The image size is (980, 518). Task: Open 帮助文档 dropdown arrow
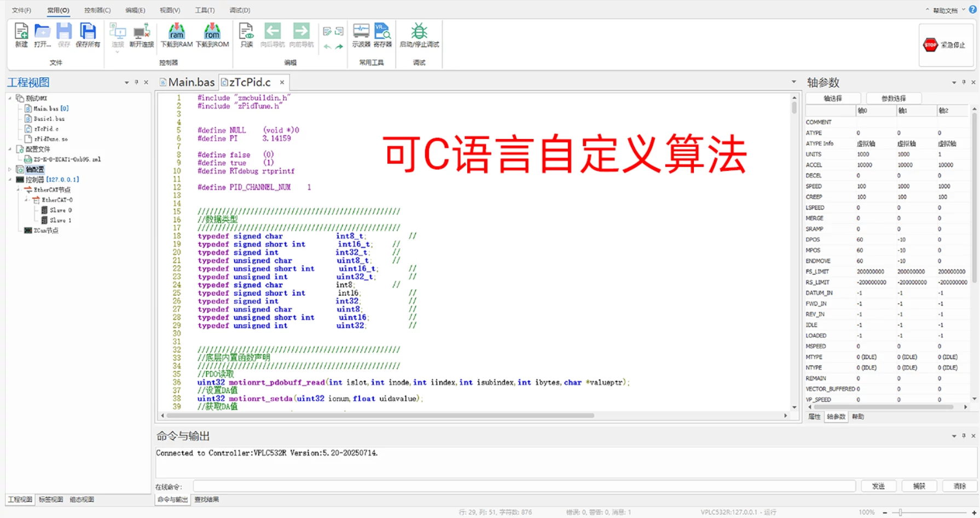pyautogui.click(x=964, y=10)
